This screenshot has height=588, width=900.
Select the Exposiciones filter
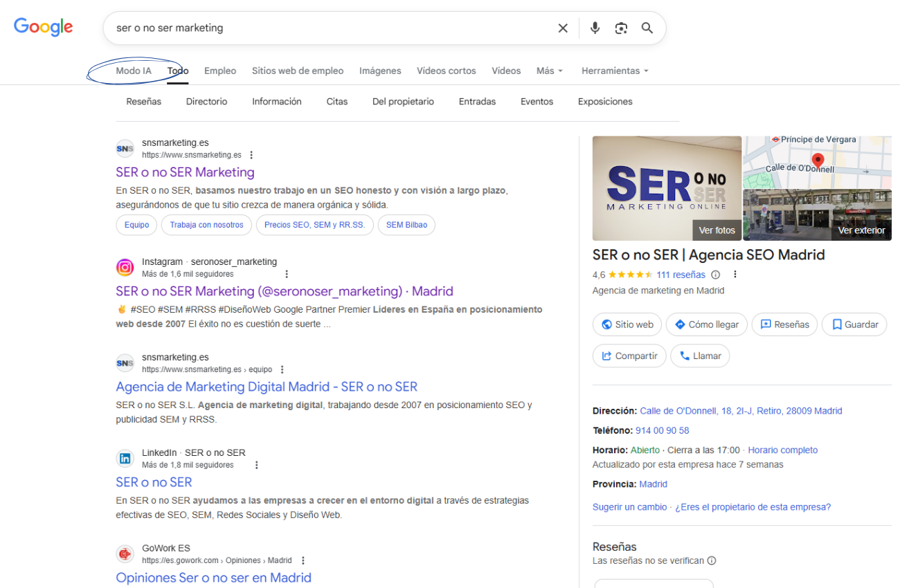(x=605, y=102)
